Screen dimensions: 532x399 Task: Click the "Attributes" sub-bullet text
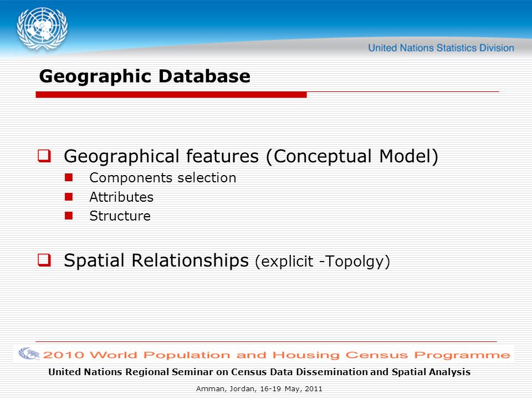pos(121,197)
